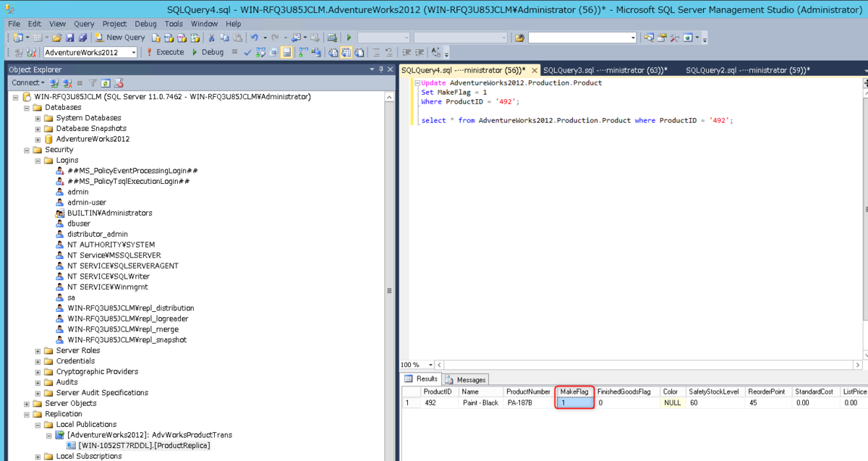
Task: Open the Help menu
Action: (233, 24)
